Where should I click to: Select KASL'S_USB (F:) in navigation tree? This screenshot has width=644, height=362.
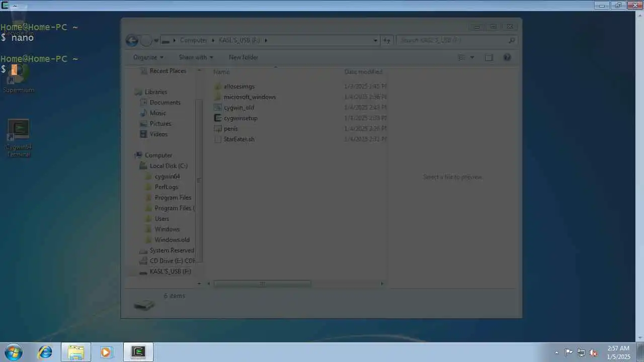pyautogui.click(x=170, y=271)
